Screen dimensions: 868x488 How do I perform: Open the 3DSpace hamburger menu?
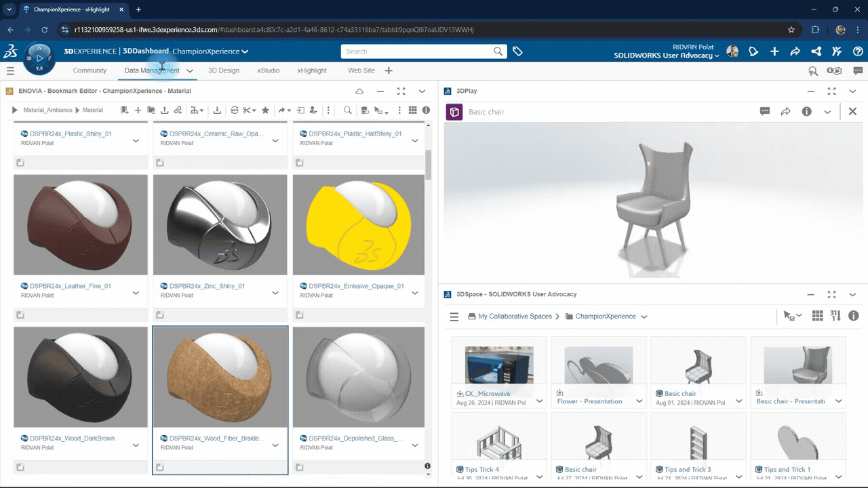tap(454, 317)
